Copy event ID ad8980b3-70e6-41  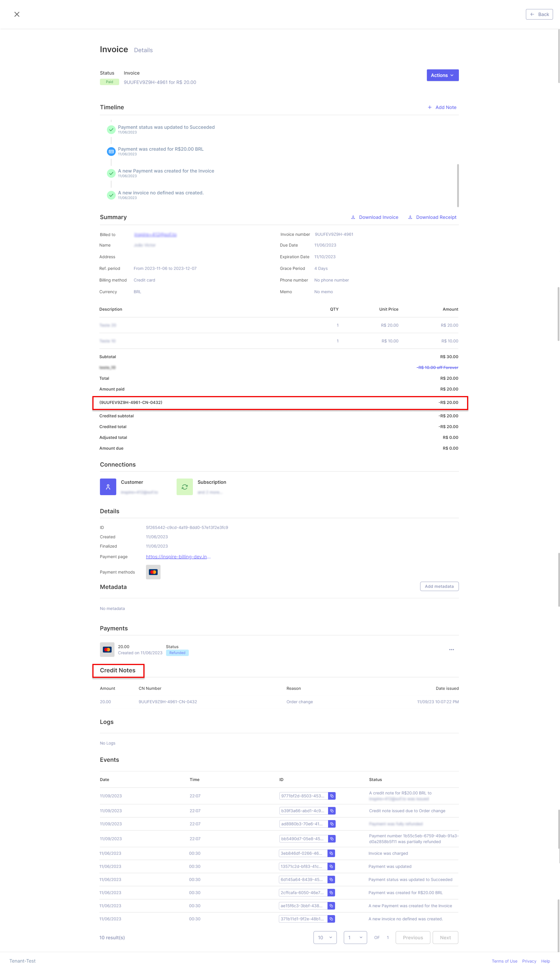[332, 824]
